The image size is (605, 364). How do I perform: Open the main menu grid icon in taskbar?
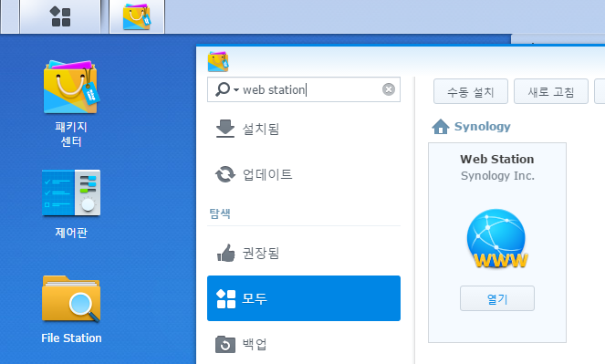(60, 16)
